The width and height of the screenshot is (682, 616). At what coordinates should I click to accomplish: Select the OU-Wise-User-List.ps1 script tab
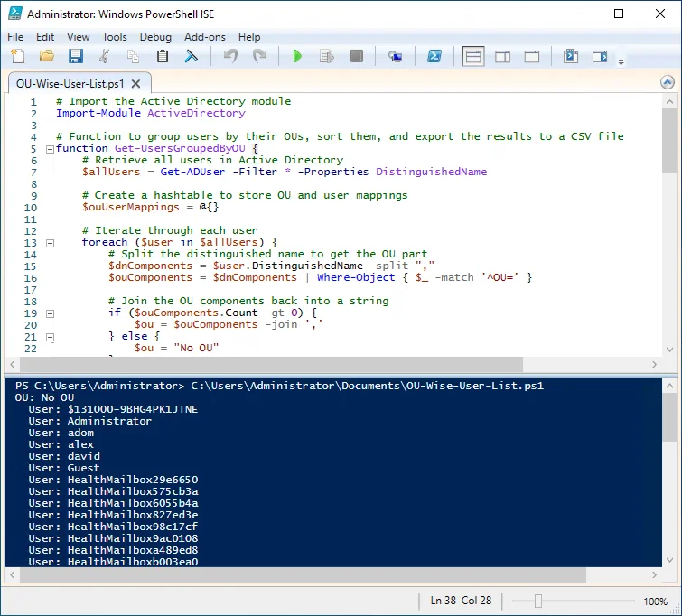(x=70, y=83)
